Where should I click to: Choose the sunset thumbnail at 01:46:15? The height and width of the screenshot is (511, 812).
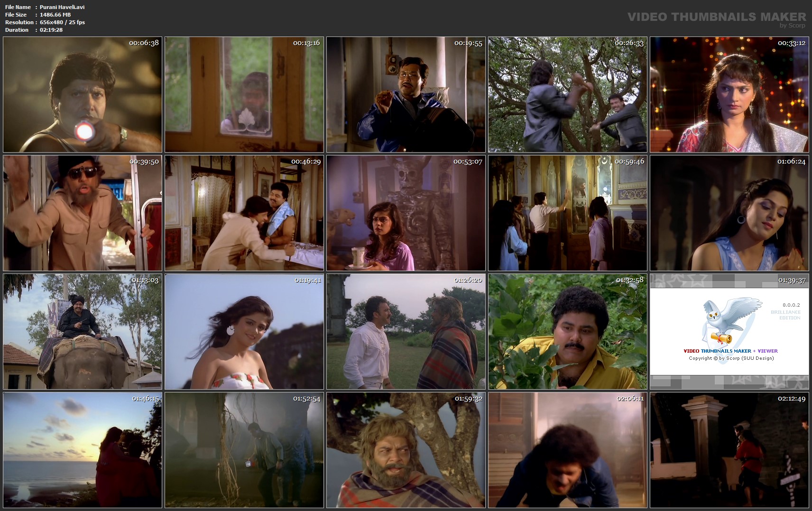83,450
